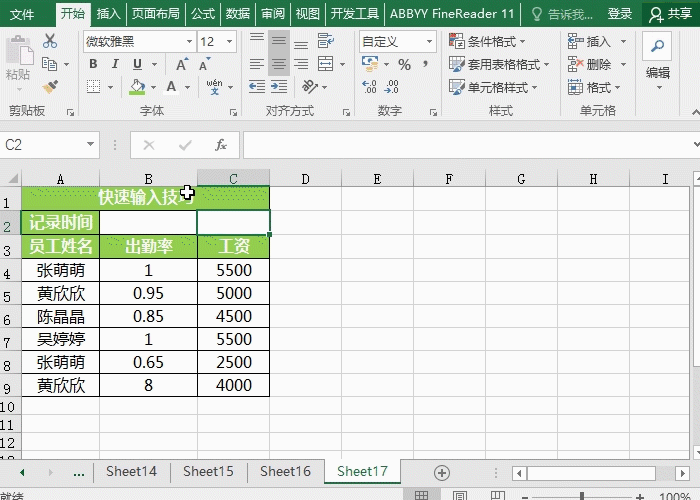Click inside the formula bar
This screenshot has height=500, width=700.
[466, 145]
